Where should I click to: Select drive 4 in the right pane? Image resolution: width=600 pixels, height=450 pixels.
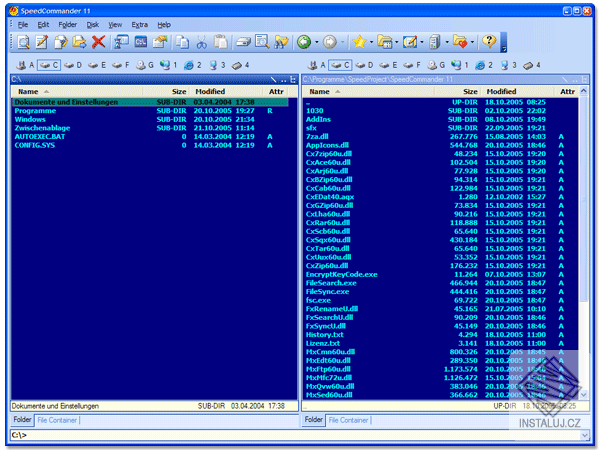tap(532, 65)
